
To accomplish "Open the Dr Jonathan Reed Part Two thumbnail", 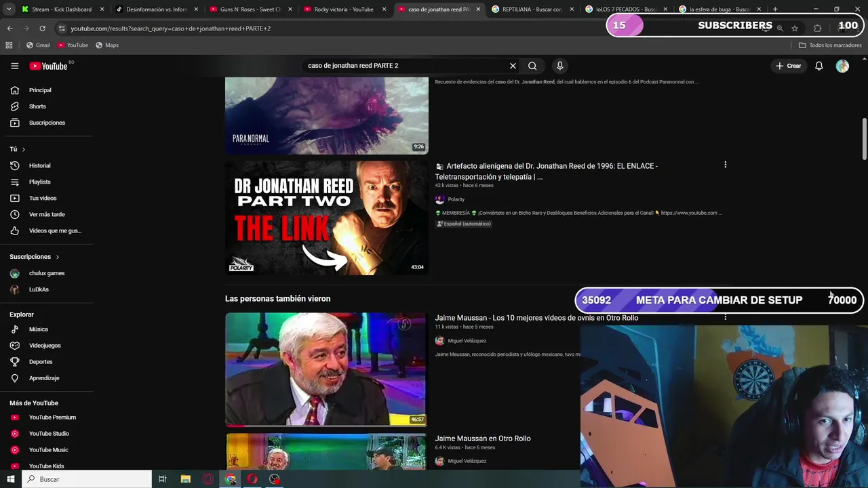I will [x=326, y=218].
